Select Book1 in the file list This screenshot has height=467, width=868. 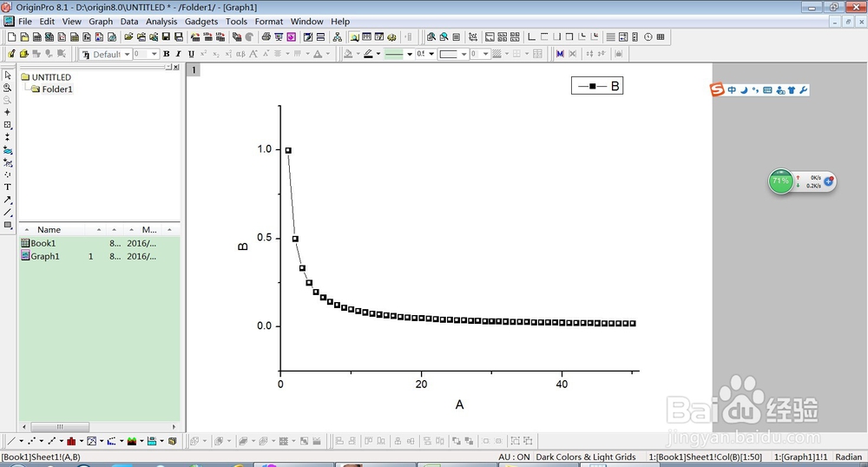(38, 243)
